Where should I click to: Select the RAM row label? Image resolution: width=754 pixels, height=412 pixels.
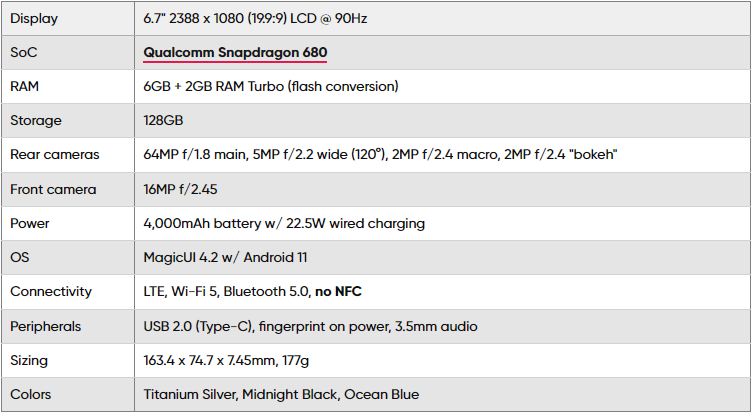coord(25,86)
